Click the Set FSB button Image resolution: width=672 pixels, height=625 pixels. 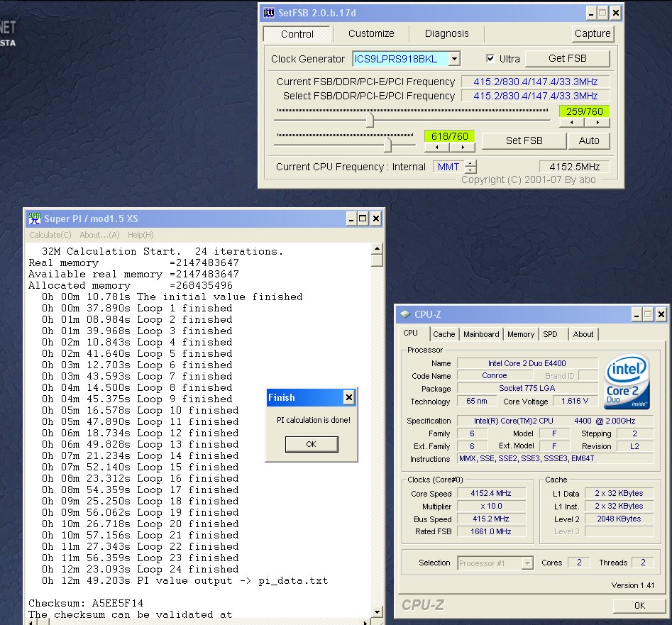[524, 140]
